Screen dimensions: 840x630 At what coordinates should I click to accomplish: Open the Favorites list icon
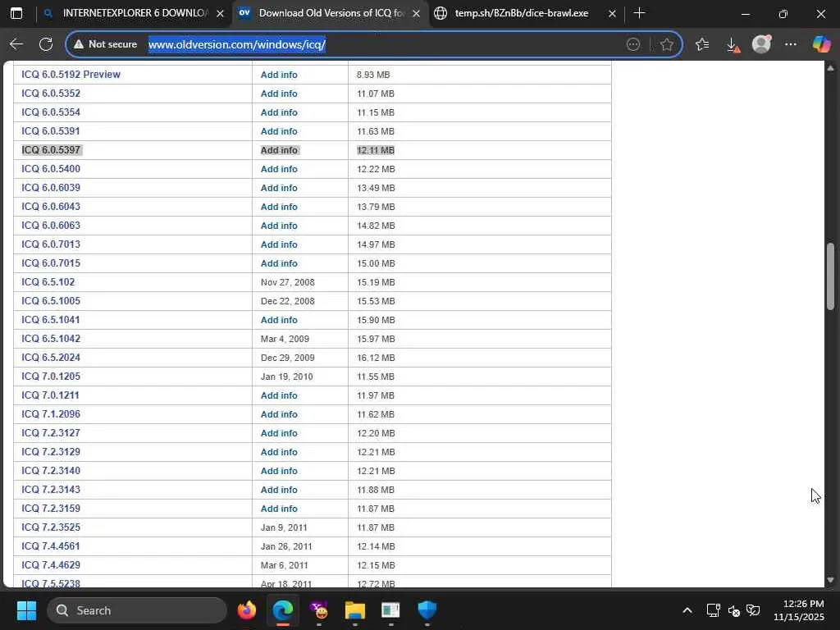click(702, 44)
